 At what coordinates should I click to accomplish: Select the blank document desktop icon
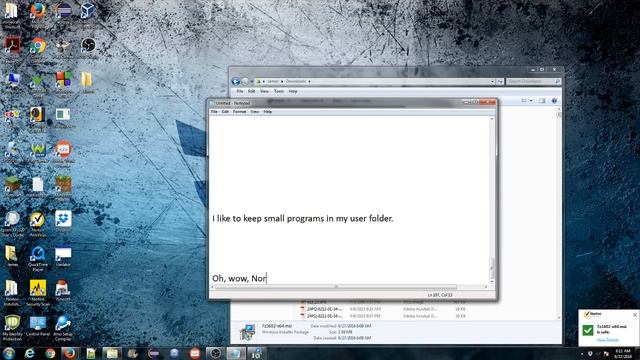tap(38, 184)
